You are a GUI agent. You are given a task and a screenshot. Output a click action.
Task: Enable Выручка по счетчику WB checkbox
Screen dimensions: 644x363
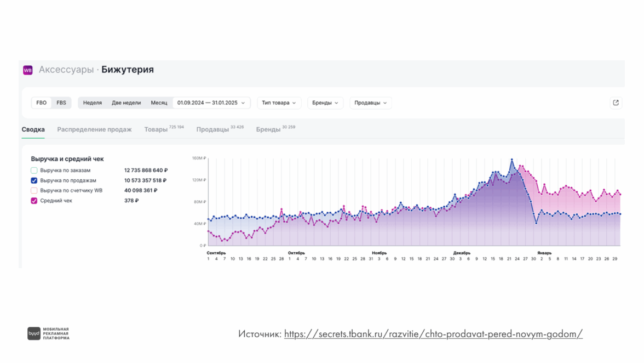click(x=34, y=191)
